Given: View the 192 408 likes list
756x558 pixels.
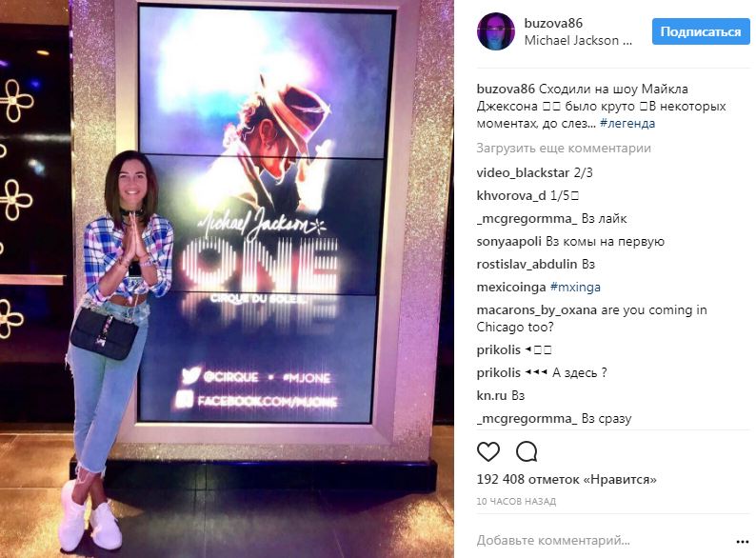Looking at the screenshot, I should [567, 479].
